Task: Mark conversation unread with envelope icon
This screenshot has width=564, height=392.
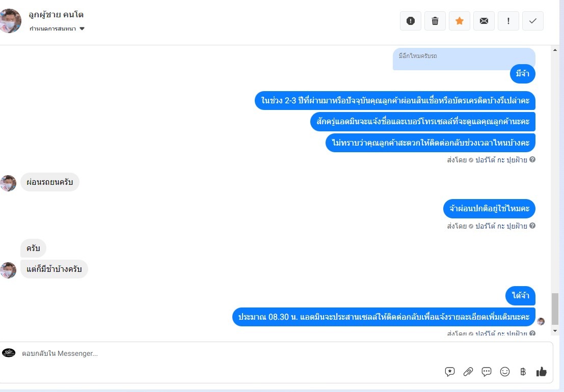Action: point(484,21)
